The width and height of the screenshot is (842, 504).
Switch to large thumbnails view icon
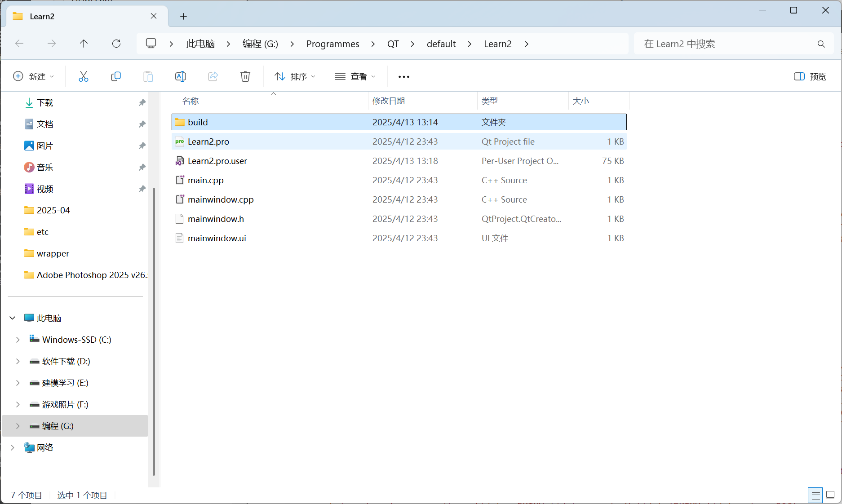point(830,495)
